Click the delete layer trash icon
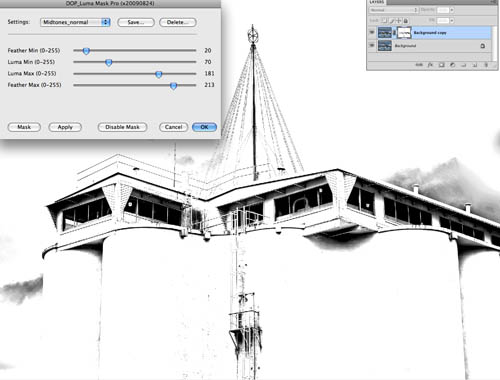The width and height of the screenshot is (500, 380). click(x=486, y=65)
